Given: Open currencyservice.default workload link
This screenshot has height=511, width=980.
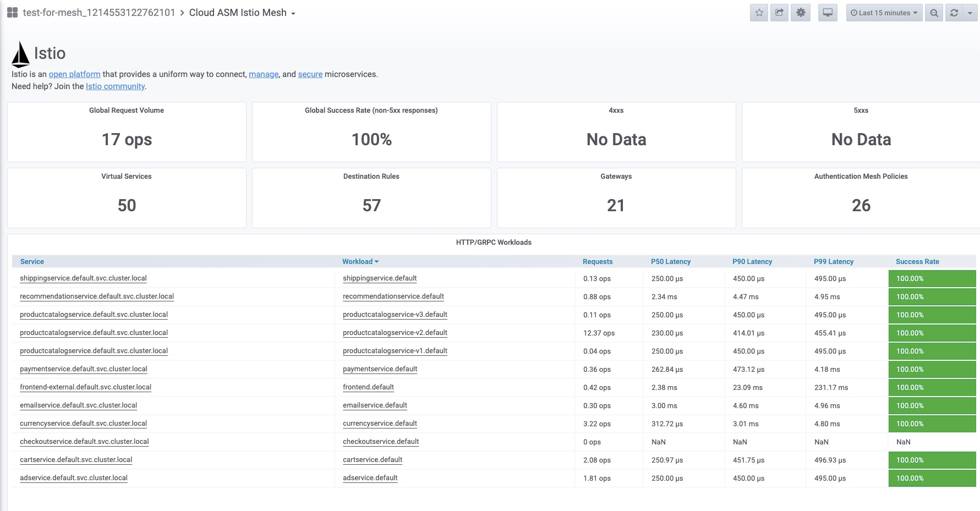Looking at the screenshot, I should click(x=380, y=424).
